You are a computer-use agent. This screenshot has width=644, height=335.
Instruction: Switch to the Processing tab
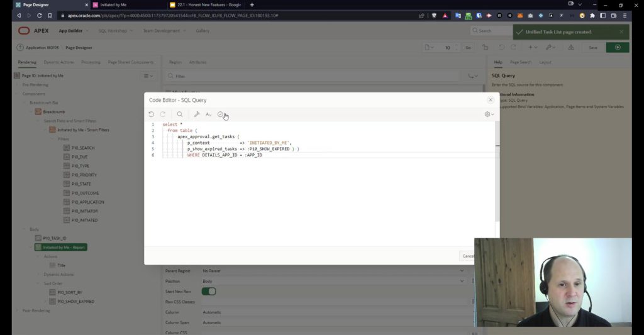pyautogui.click(x=91, y=62)
